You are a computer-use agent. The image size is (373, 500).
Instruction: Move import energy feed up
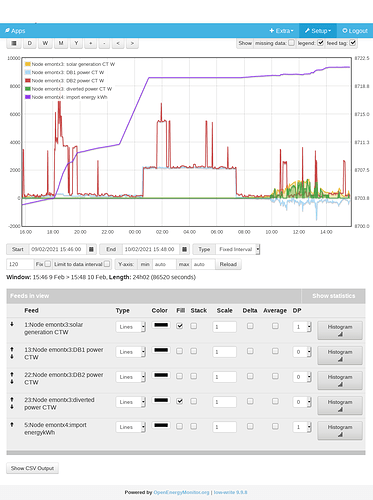tap(12, 424)
